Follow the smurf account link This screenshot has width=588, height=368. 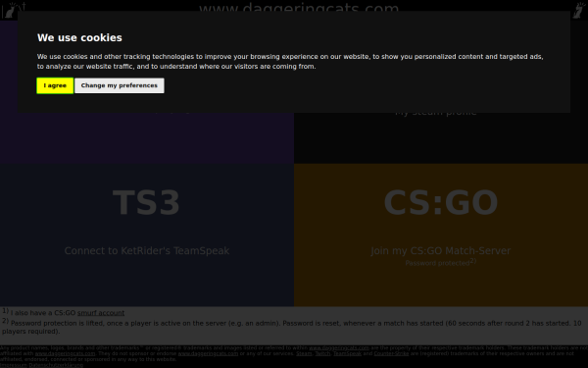click(x=101, y=313)
